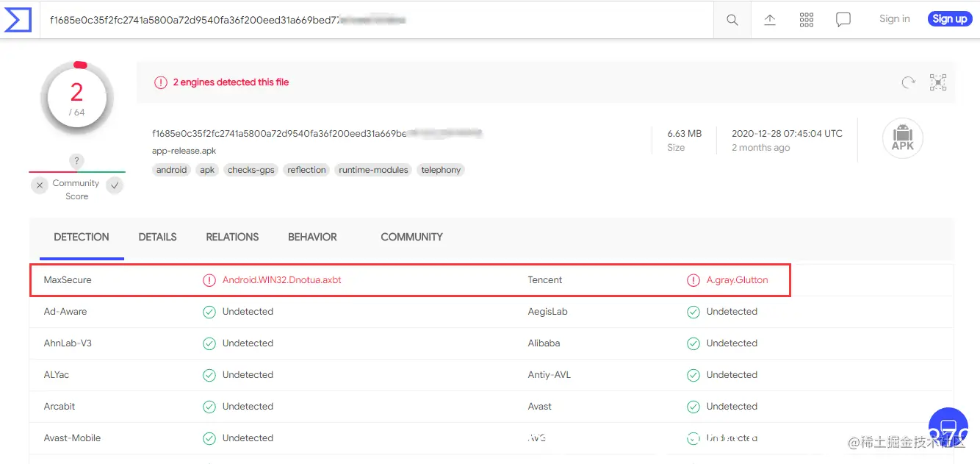Select the runtime-modules tag
The height and width of the screenshot is (464, 980).
[x=373, y=170]
